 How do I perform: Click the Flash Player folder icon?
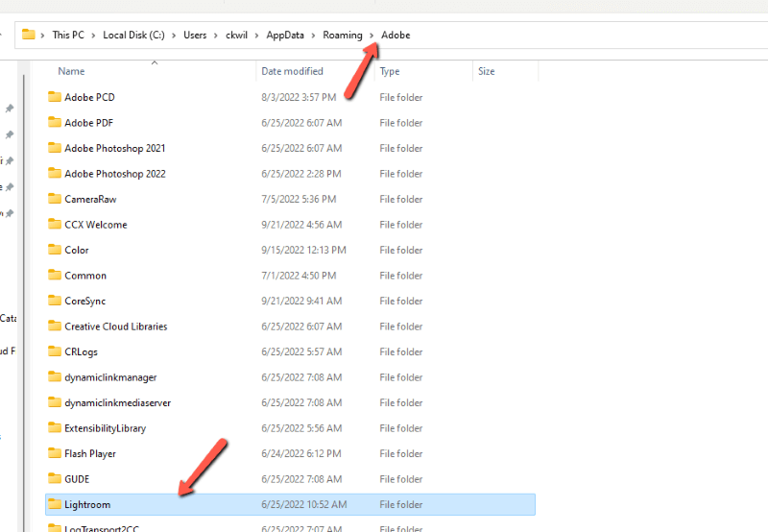55,453
